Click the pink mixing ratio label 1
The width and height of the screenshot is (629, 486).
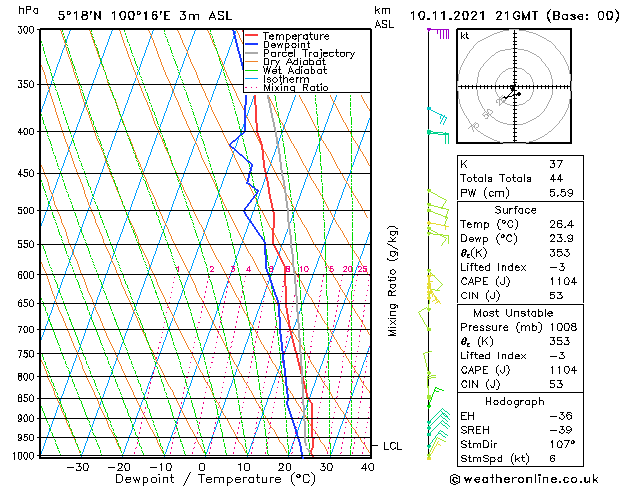coord(178,269)
